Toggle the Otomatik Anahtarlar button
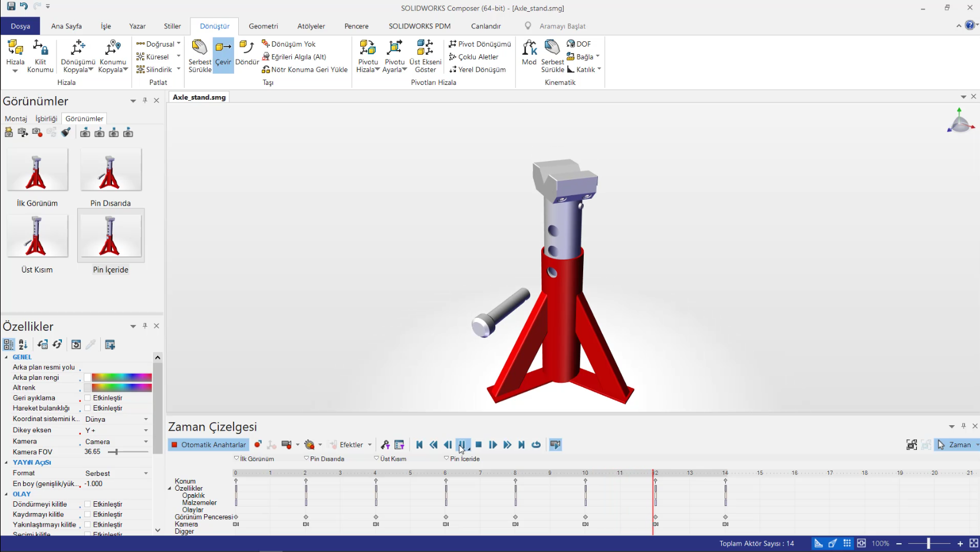Image resolution: width=980 pixels, height=552 pixels. point(208,445)
